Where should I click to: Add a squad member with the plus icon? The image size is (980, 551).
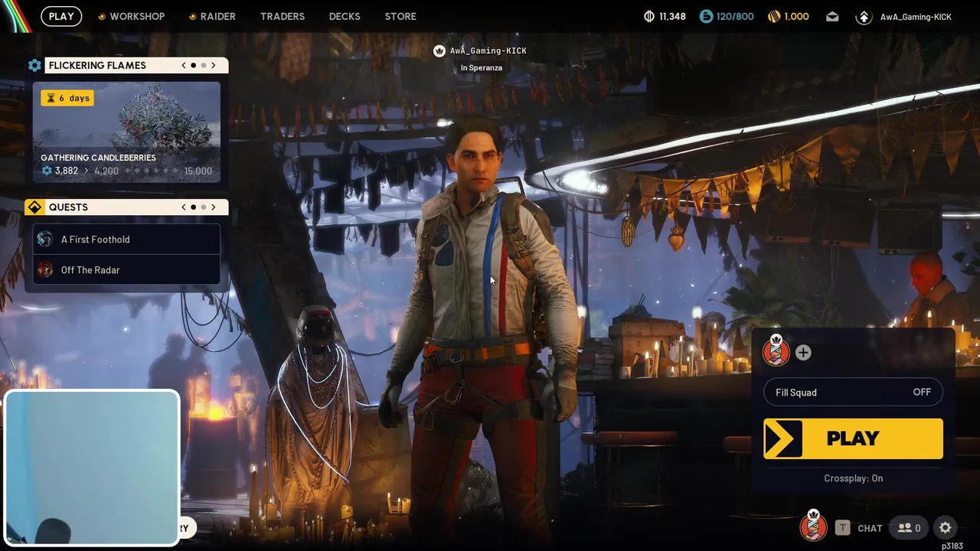[x=803, y=353]
